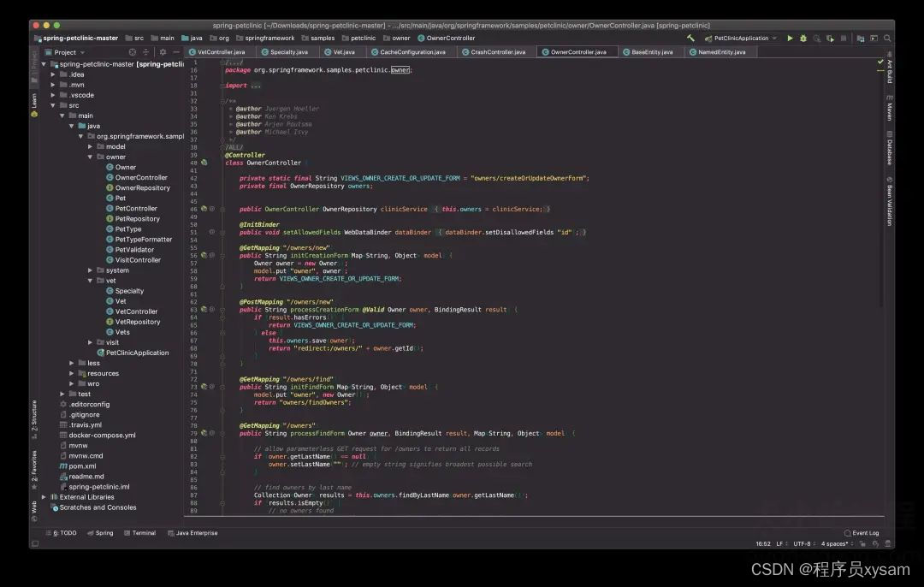Viewport: 924px width, 587px height.
Task: Click the Build project hammer icon
Action: pos(690,39)
